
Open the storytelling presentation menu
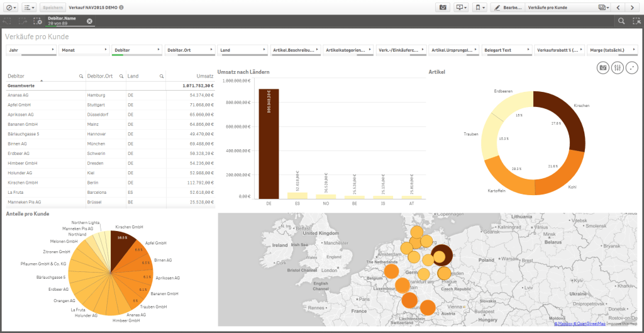pos(462,8)
